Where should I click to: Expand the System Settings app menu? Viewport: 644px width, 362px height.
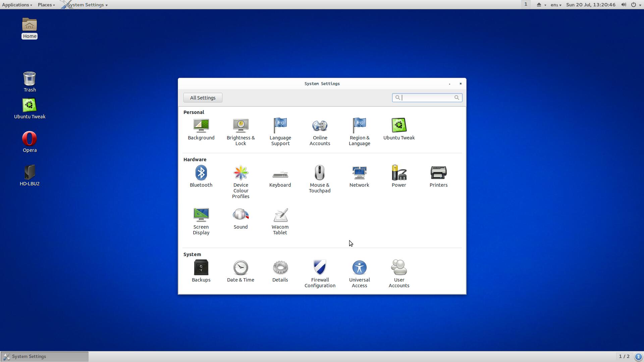click(x=87, y=5)
